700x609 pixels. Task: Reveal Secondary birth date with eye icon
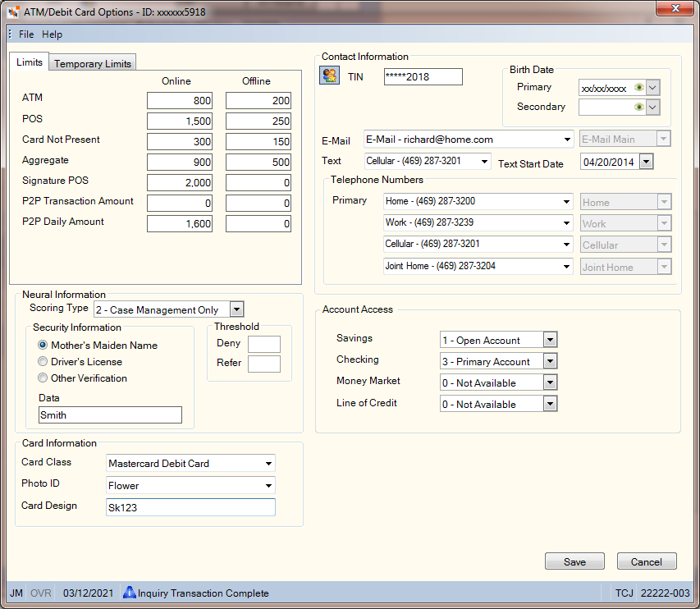pos(638,108)
